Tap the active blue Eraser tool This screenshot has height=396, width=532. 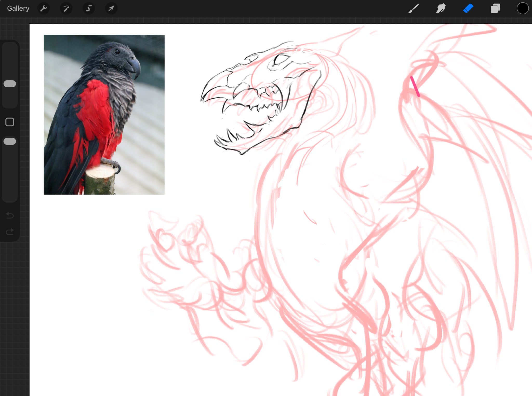[468, 9]
